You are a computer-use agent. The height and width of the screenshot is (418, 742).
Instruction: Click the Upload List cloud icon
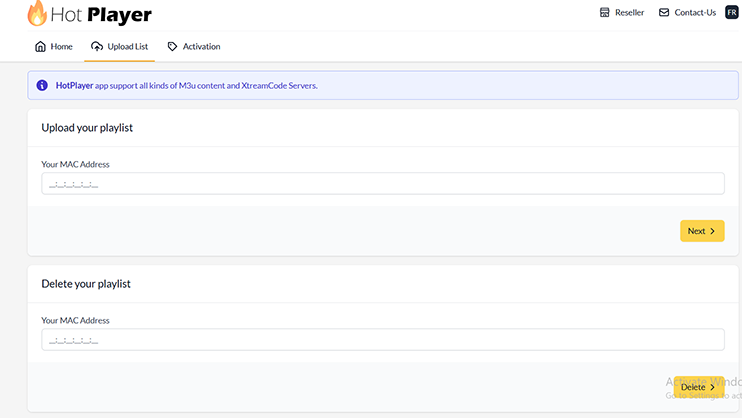pos(97,46)
